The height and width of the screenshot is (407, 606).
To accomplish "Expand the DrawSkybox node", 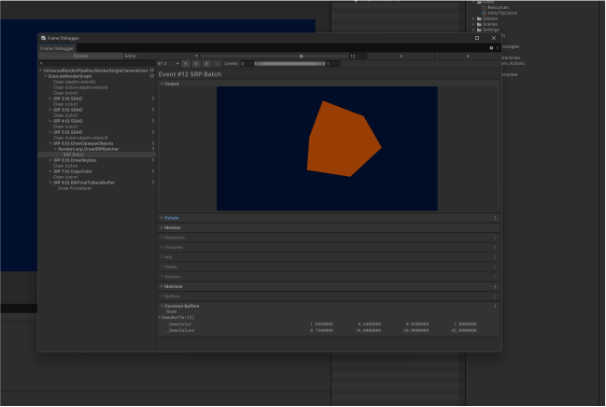I will pyautogui.click(x=50, y=160).
